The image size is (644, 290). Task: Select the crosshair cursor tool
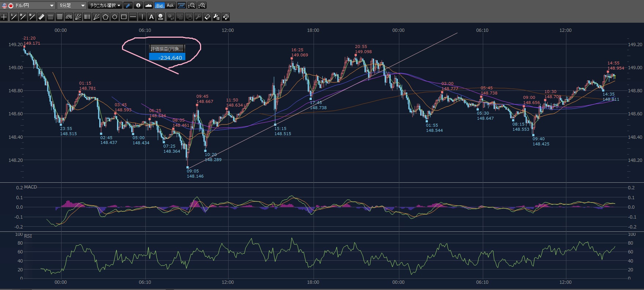click(x=4, y=17)
